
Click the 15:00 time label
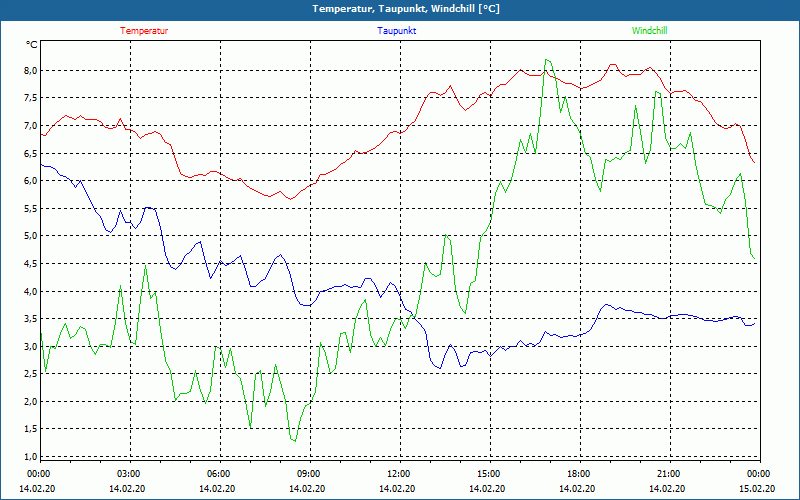[488, 474]
